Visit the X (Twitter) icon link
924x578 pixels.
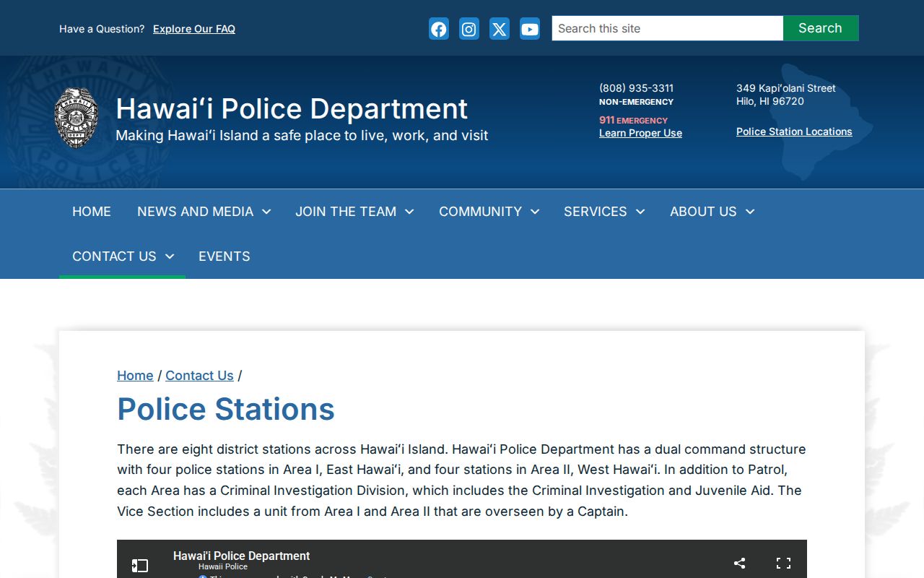tap(500, 29)
